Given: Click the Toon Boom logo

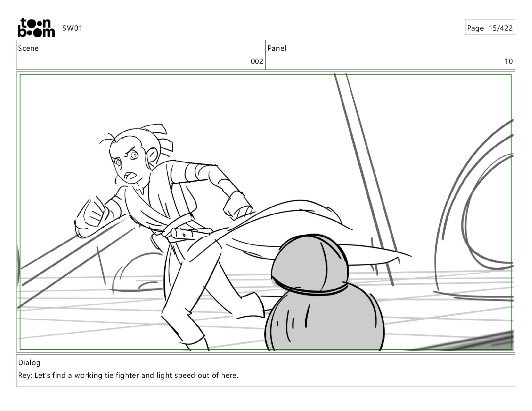Looking at the screenshot, I should [36, 27].
